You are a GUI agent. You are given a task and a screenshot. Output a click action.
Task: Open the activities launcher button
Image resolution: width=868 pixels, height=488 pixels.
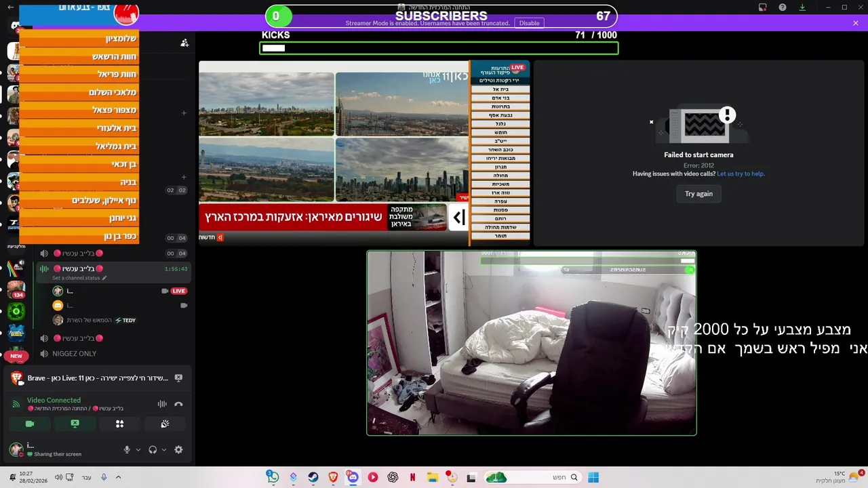[119, 424]
